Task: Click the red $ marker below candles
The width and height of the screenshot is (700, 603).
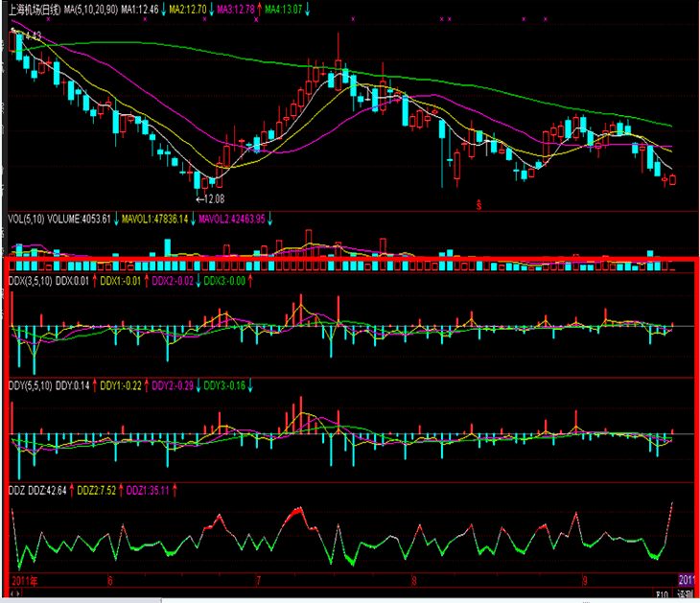Action: tap(478, 203)
